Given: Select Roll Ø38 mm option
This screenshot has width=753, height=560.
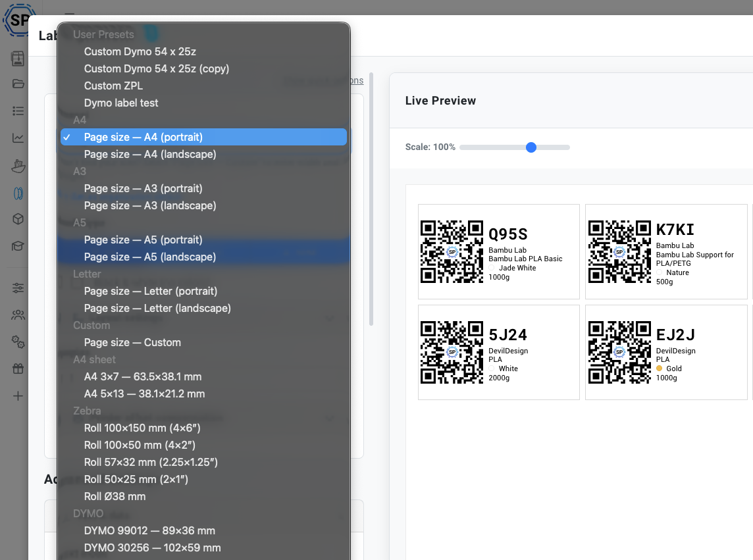Looking at the screenshot, I should click(x=203, y=497).
